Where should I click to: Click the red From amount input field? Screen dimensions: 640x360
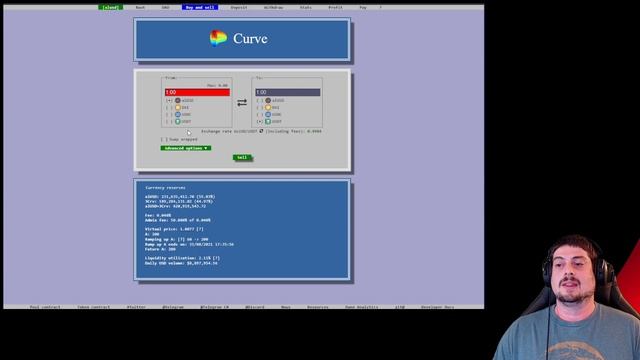click(x=198, y=93)
